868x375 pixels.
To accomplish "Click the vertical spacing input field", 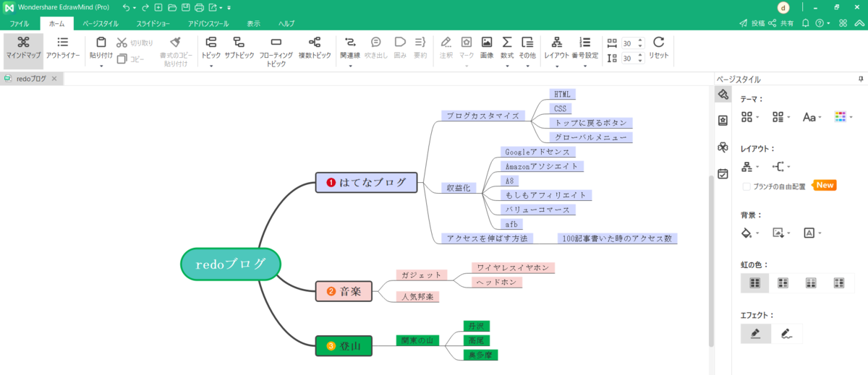I will tap(627, 59).
